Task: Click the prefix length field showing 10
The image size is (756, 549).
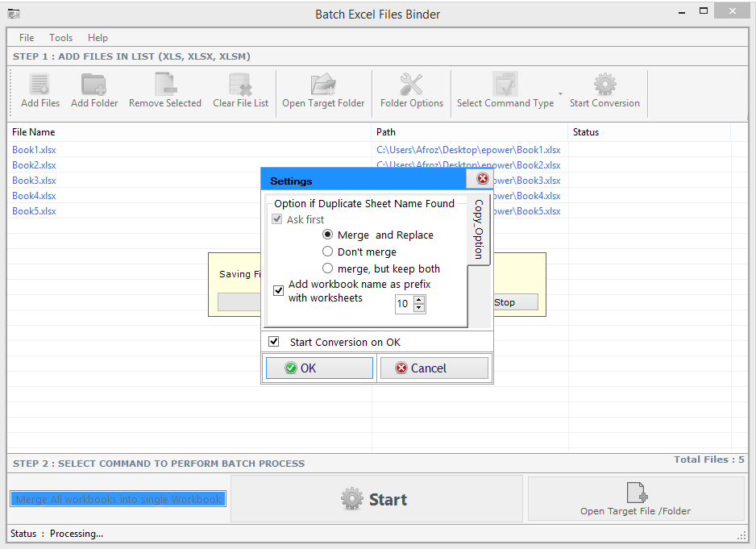Action: pyautogui.click(x=404, y=303)
